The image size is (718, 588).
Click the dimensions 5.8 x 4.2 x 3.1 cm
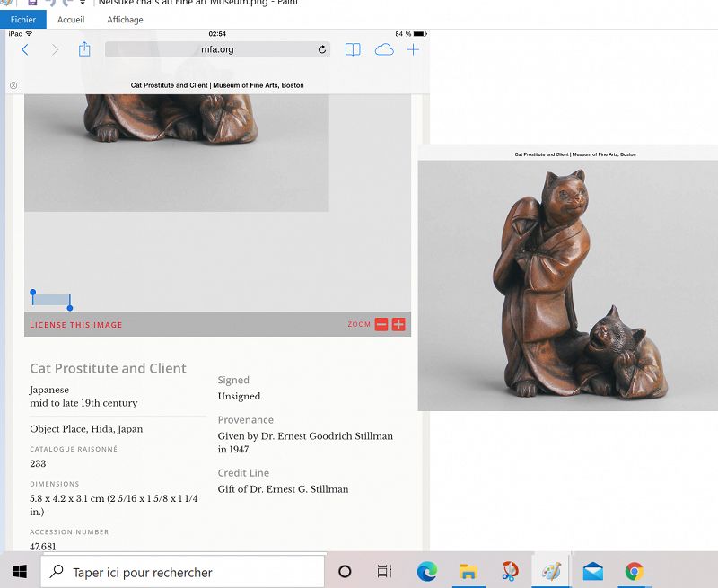click(66, 499)
